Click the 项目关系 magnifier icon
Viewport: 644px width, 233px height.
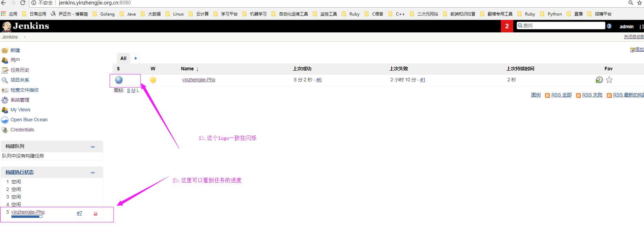click(x=5, y=80)
